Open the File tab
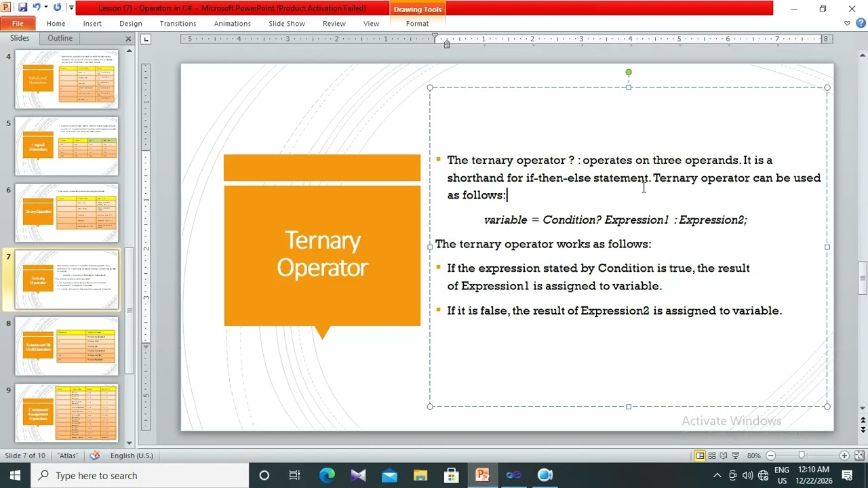868x488 pixels. click(18, 23)
